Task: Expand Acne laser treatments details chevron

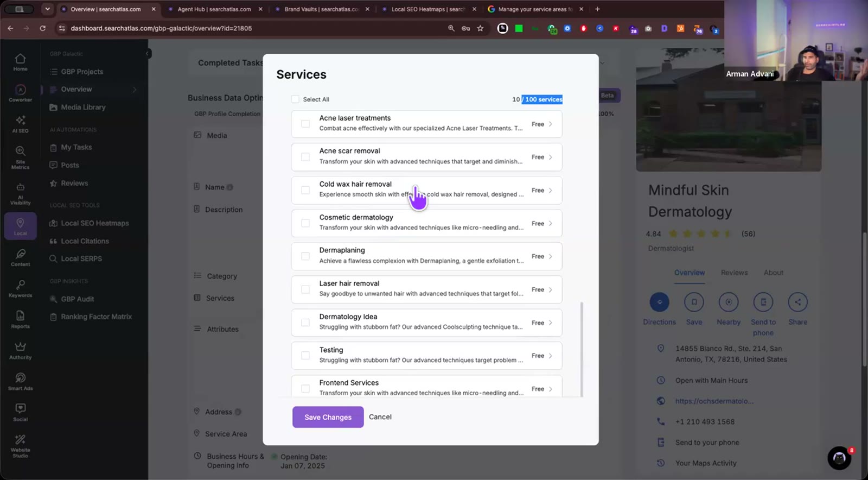Action: coord(550,124)
